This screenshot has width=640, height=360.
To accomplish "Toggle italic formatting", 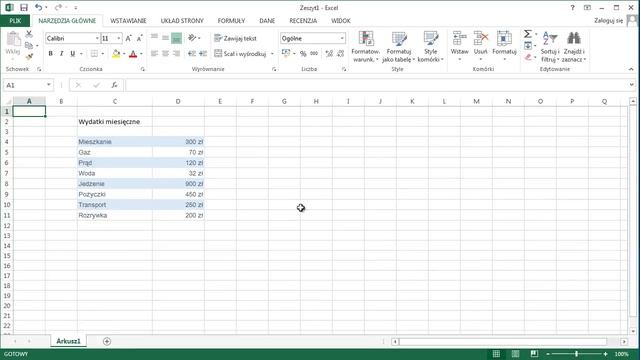I will tap(62, 53).
